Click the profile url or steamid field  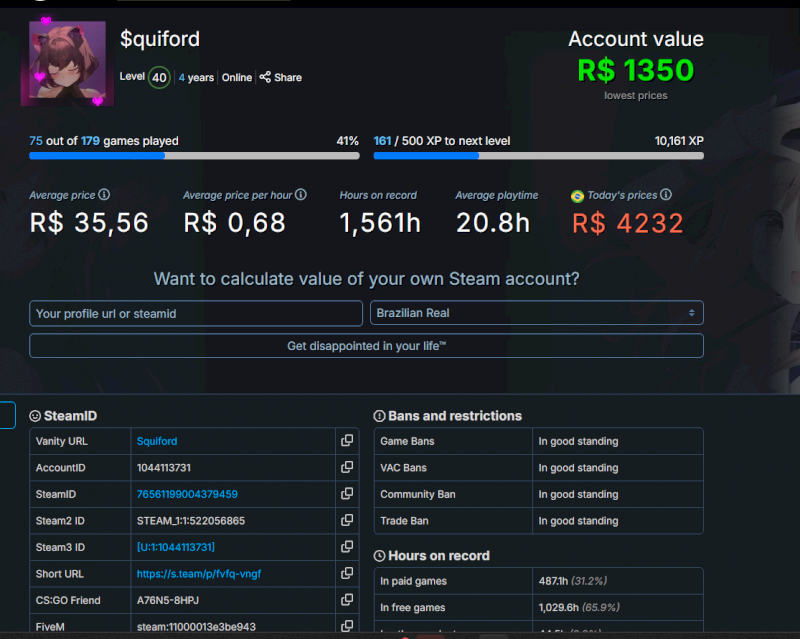[x=196, y=313]
